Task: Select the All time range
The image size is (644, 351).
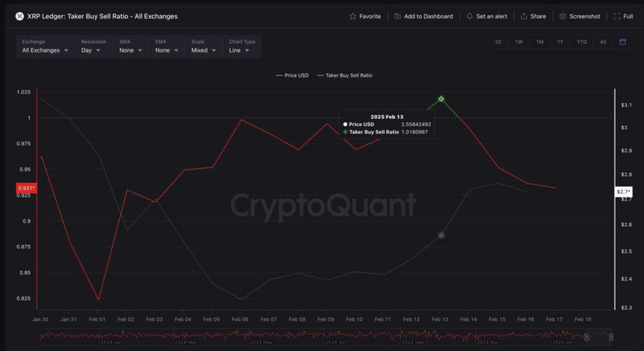Action: point(603,42)
